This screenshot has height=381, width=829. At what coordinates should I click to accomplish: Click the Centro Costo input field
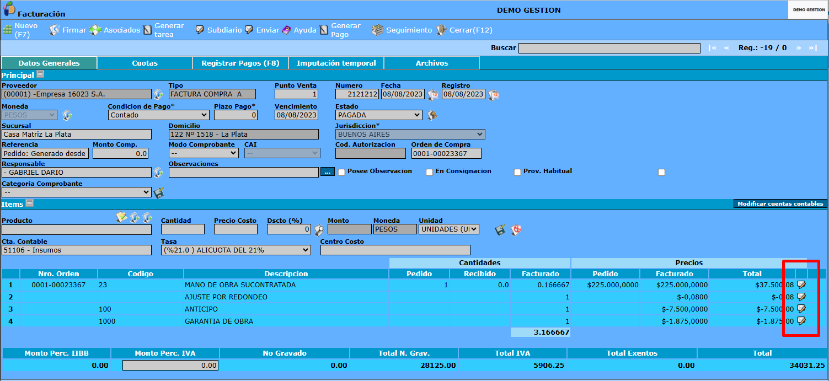coord(395,250)
